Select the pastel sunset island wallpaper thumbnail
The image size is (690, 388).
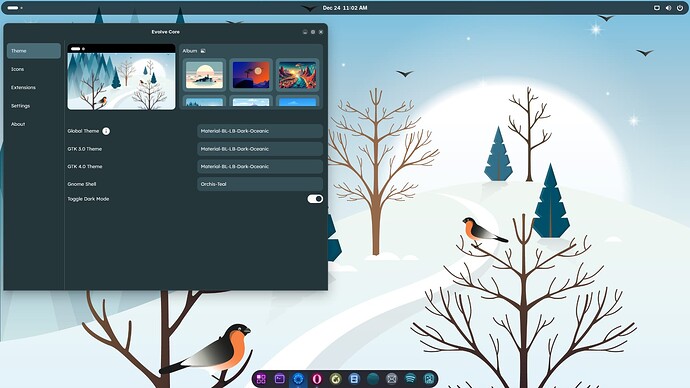(x=204, y=75)
